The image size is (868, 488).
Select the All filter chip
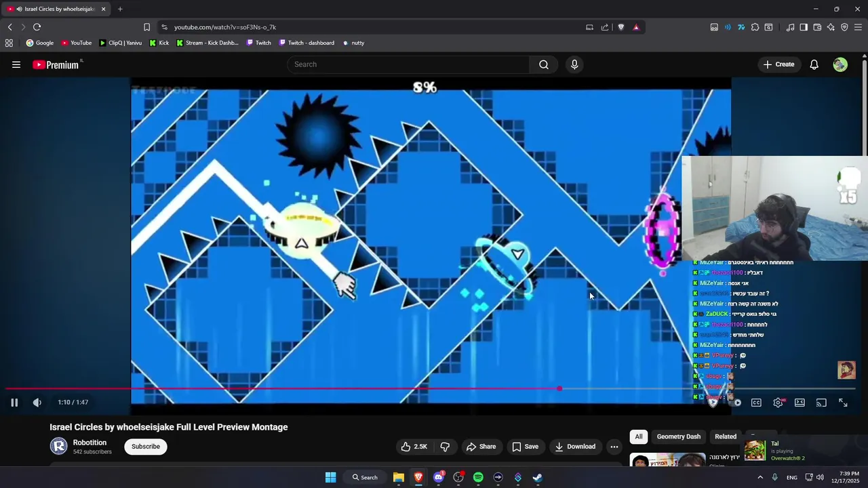tap(639, 436)
